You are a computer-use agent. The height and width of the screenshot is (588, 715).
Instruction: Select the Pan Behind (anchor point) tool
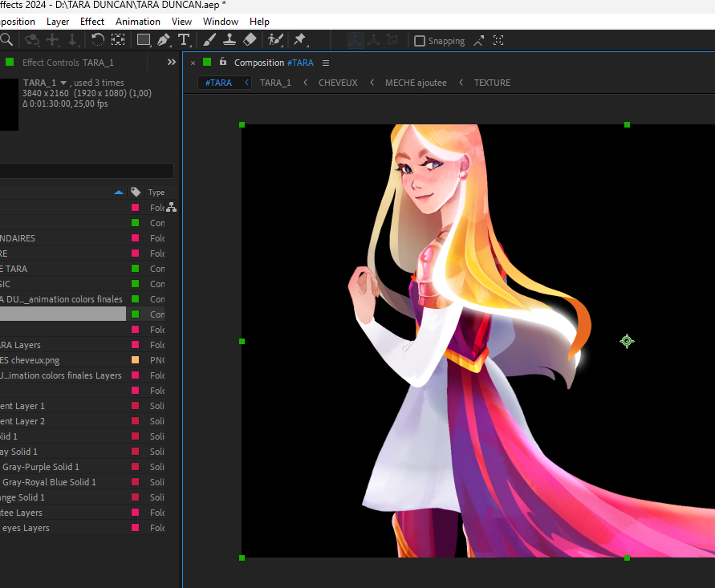coord(118,40)
